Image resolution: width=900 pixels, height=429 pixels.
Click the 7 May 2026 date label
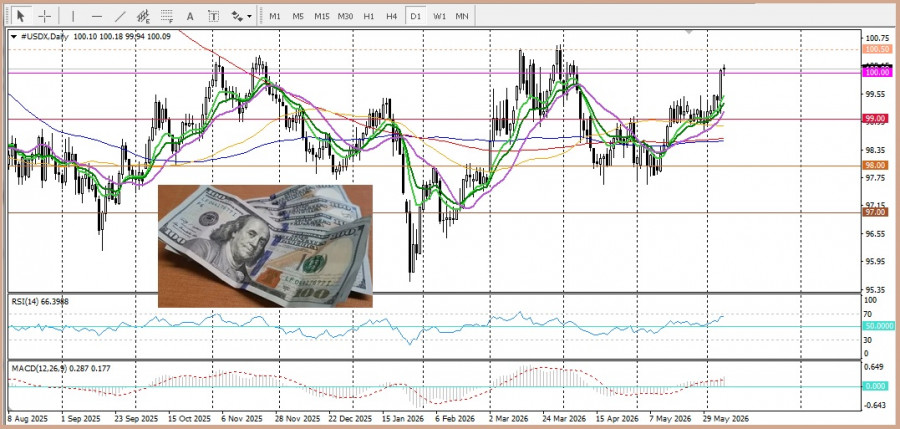click(x=670, y=418)
